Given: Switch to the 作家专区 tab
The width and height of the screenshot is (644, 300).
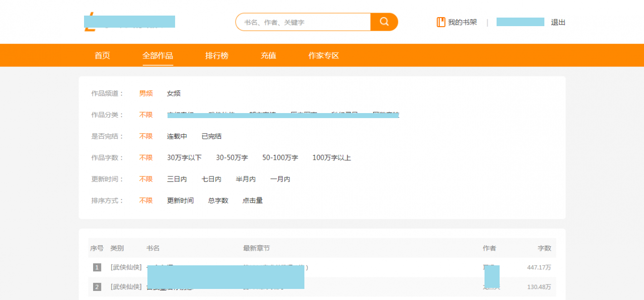Looking at the screenshot, I should [324, 55].
